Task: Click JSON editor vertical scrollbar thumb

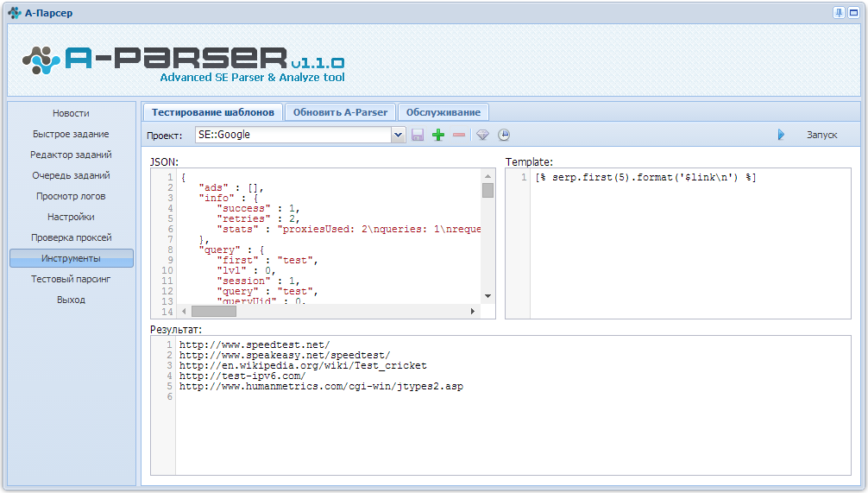Action: pyautogui.click(x=487, y=191)
